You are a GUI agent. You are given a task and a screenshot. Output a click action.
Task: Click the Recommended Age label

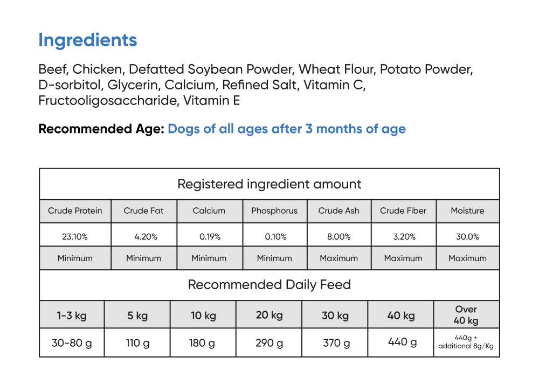(x=101, y=129)
